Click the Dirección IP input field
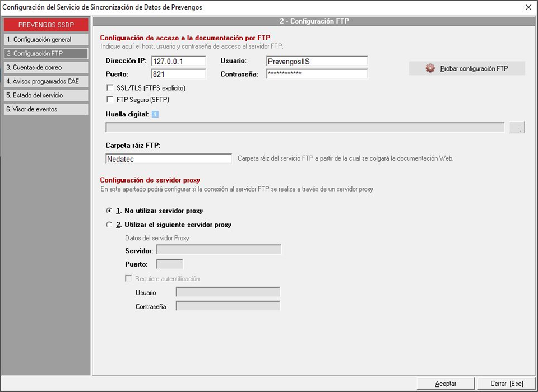 [x=178, y=61]
